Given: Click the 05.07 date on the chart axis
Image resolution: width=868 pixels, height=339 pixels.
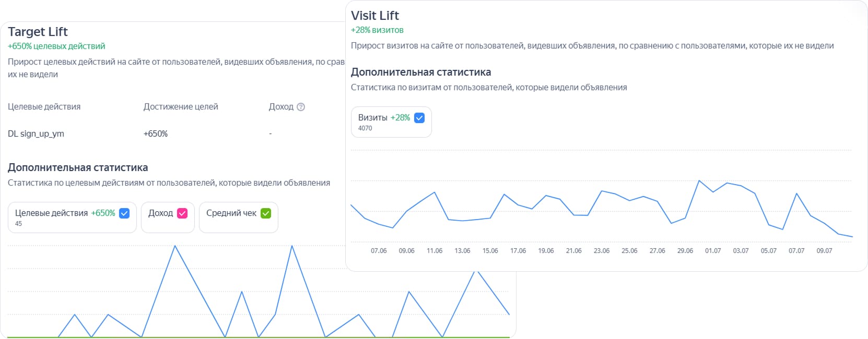Looking at the screenshot, I should pos(769,251).
